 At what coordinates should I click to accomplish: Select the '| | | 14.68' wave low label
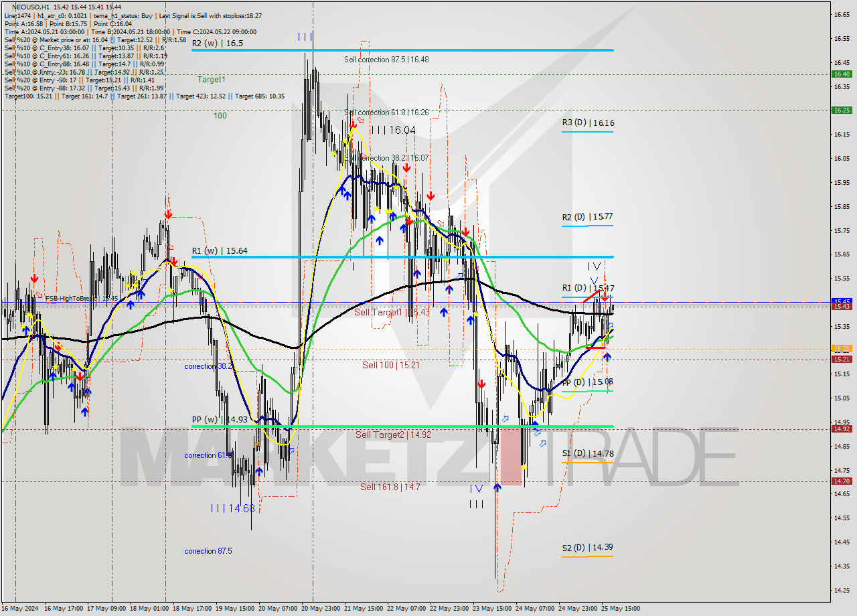pos(232,508)
